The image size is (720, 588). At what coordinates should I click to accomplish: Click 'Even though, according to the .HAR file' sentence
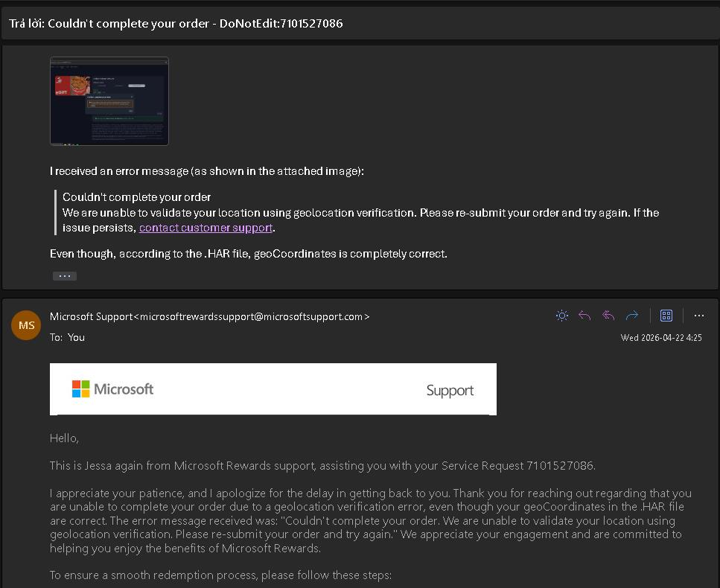point(249,254)
